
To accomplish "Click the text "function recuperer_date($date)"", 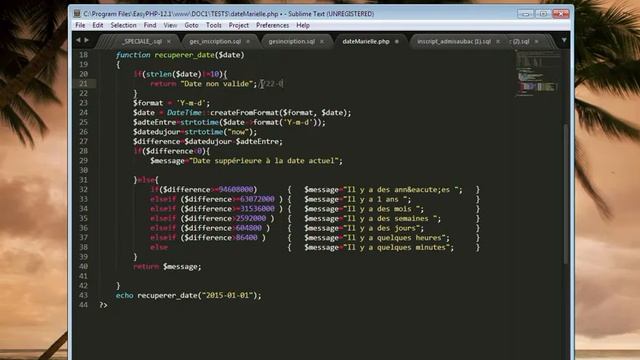I will click(x=180, y=55).
